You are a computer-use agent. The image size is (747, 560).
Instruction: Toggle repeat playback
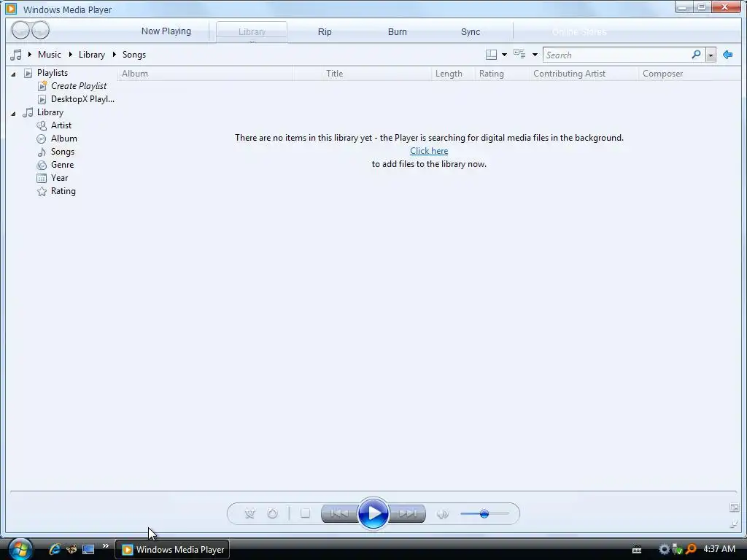273,513
